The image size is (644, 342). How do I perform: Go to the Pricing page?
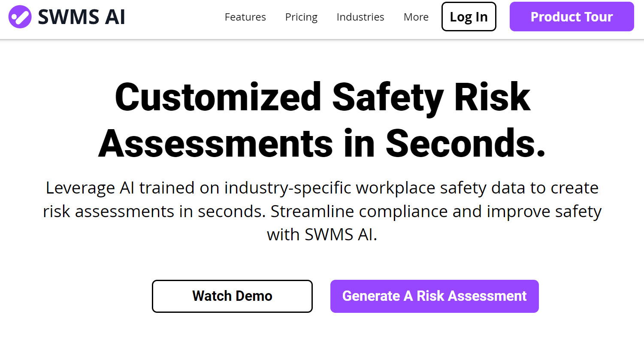(x=301, y=17)
